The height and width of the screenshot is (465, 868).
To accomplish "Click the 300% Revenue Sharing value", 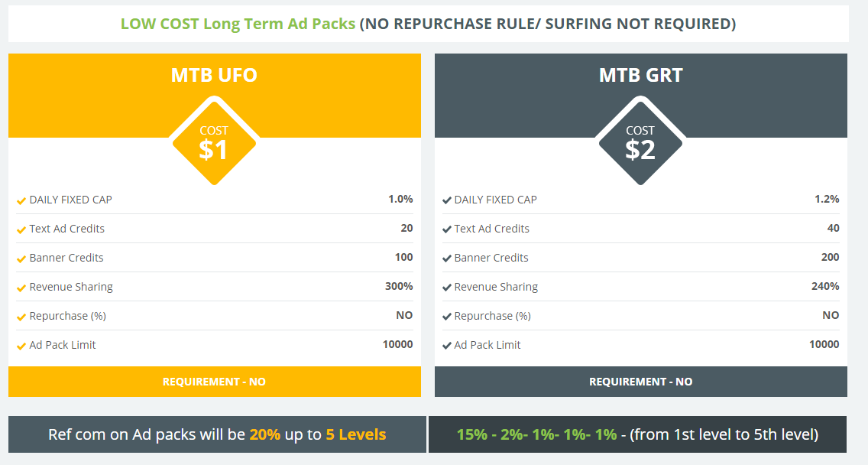I will (399, 287).
